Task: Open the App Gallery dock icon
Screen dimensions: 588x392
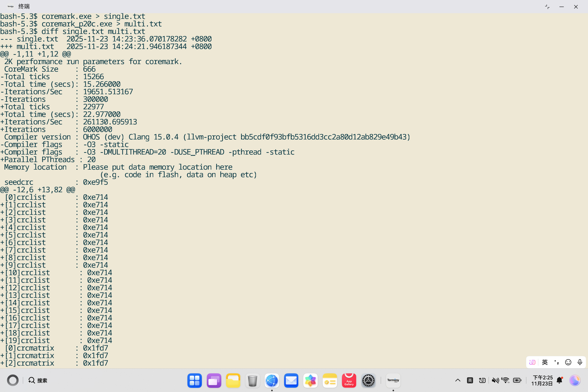Action: coord(349,381)
